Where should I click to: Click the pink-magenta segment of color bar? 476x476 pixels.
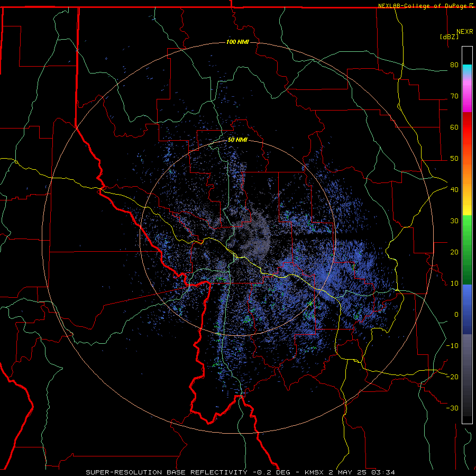point(467,94)
